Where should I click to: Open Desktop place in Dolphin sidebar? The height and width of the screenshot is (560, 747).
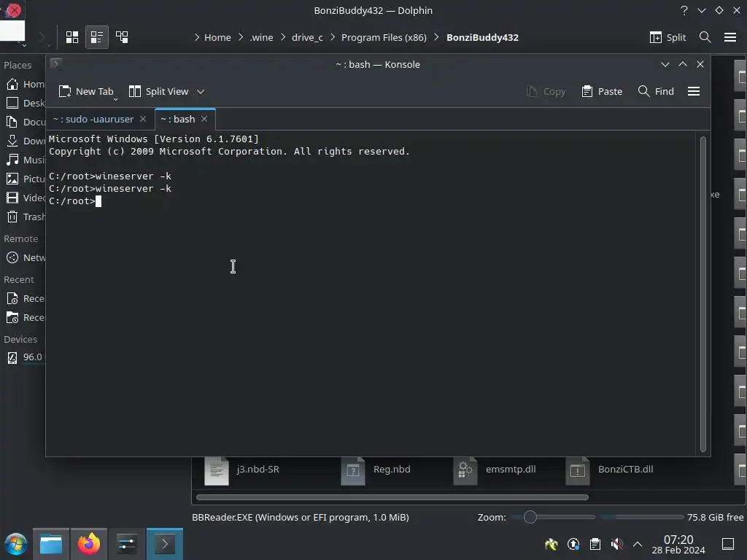tap(25, 103)
